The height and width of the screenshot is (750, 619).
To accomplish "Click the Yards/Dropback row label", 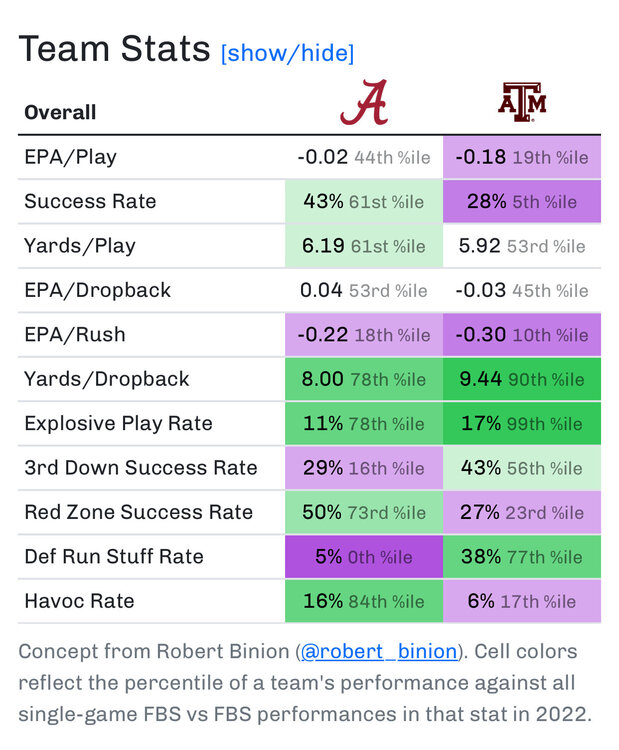I will (107, 379).
